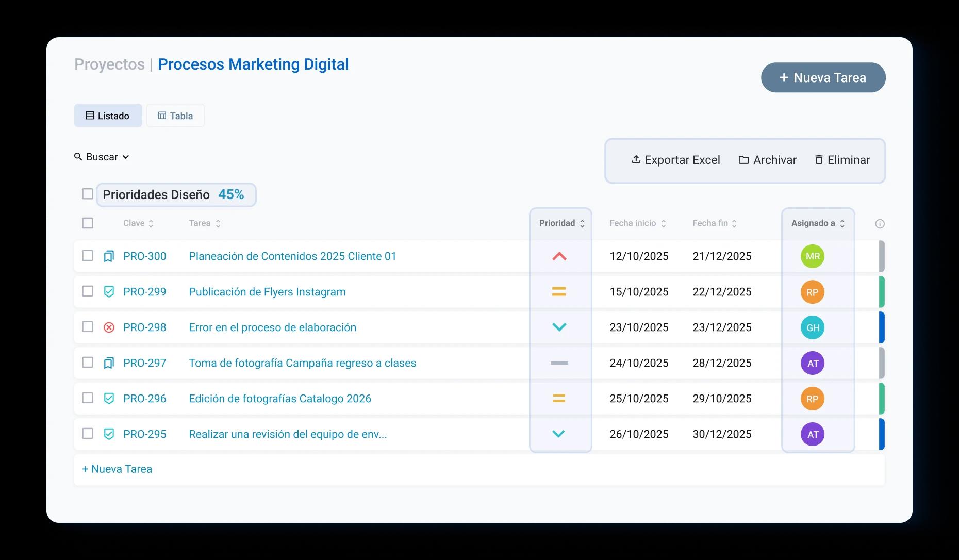Click the GH assignee avatar
This screenshot has width=959, height=560.
812,327
